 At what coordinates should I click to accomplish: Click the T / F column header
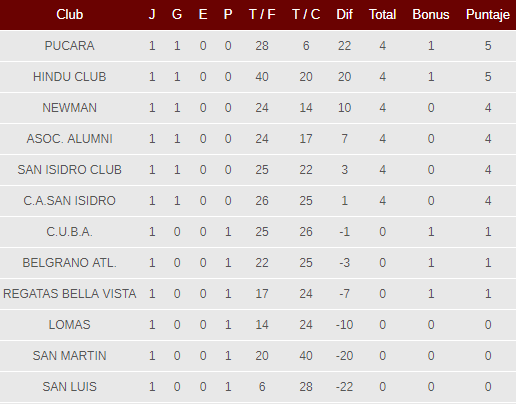(262, 15)
